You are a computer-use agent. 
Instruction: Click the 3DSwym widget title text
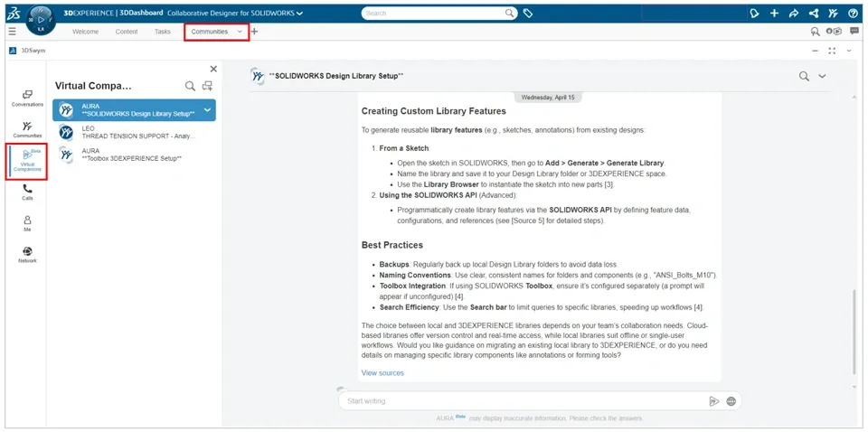coord(33,51)
